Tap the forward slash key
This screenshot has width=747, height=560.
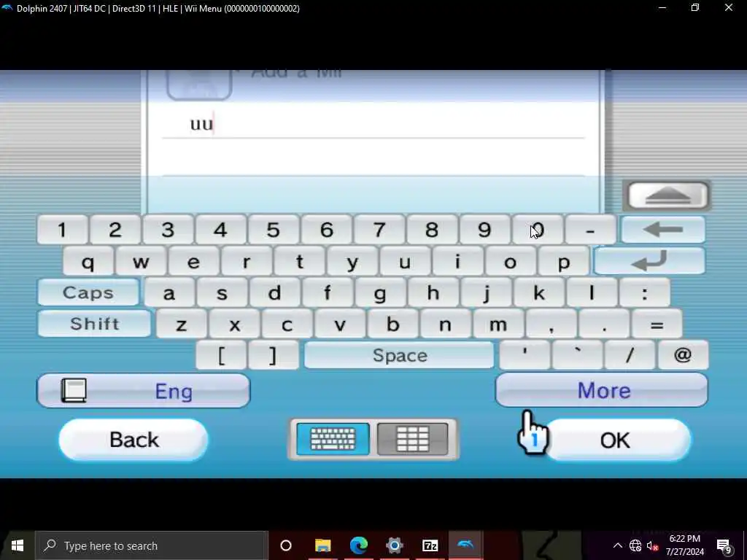click(630, 355)
